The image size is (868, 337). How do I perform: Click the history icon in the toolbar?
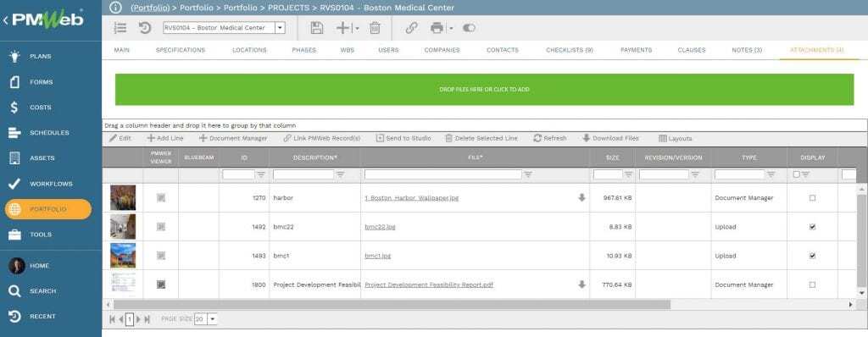coord(145,28)
